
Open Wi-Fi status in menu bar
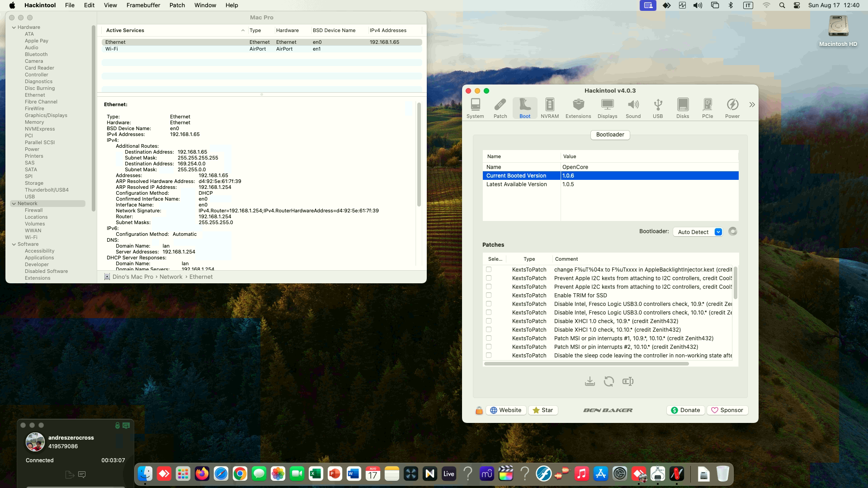click(766, 5)
